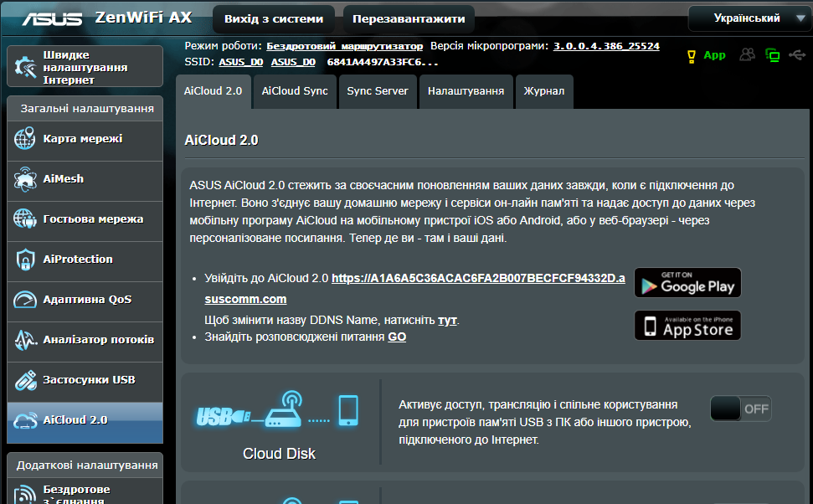Click the AiCloud 2.0 page heading
The image size is (813, 504).
pyautogui.click(x=221, y=141)
